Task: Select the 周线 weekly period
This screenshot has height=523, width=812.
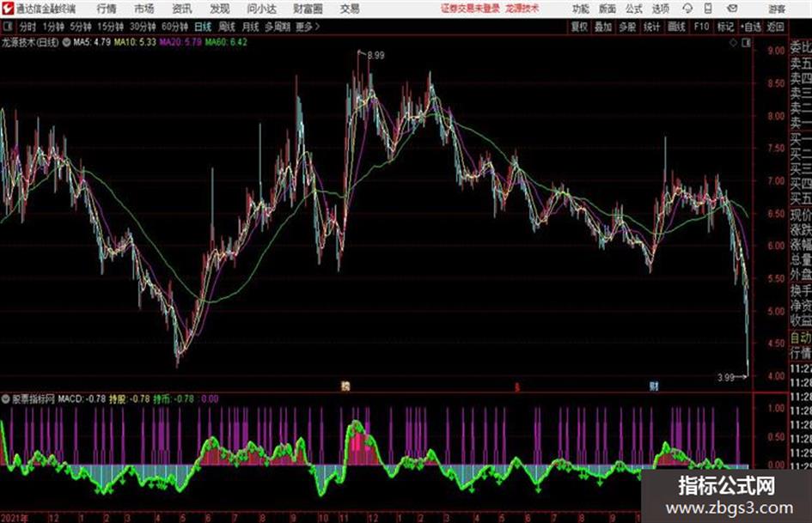Action: coord(226,27)
